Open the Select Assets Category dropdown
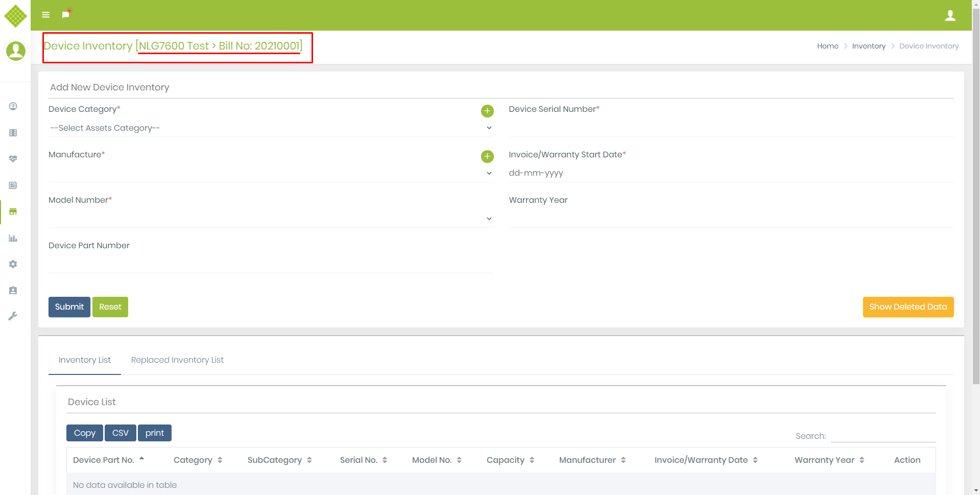Screen dimensions: 980x495 271,128
